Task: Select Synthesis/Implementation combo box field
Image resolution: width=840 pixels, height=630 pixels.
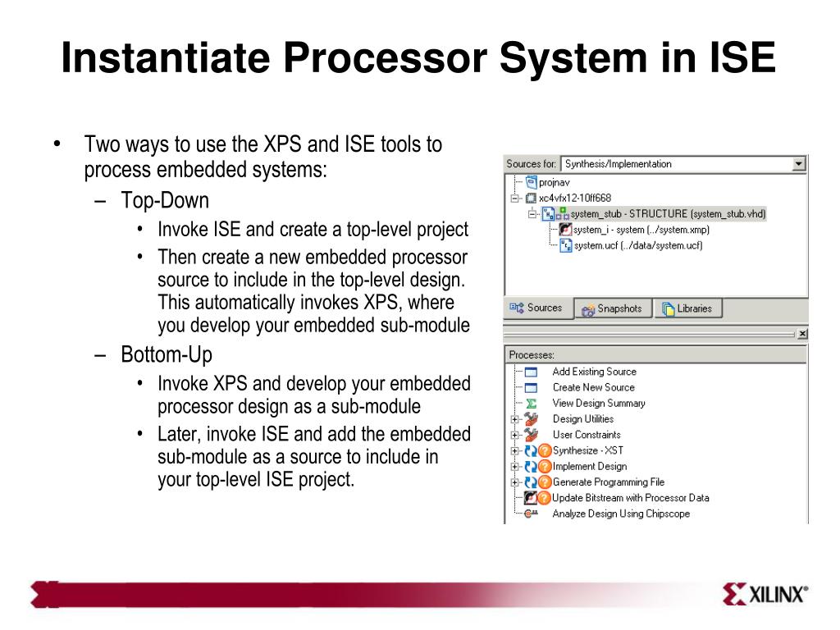Action: tap(683, 164)
